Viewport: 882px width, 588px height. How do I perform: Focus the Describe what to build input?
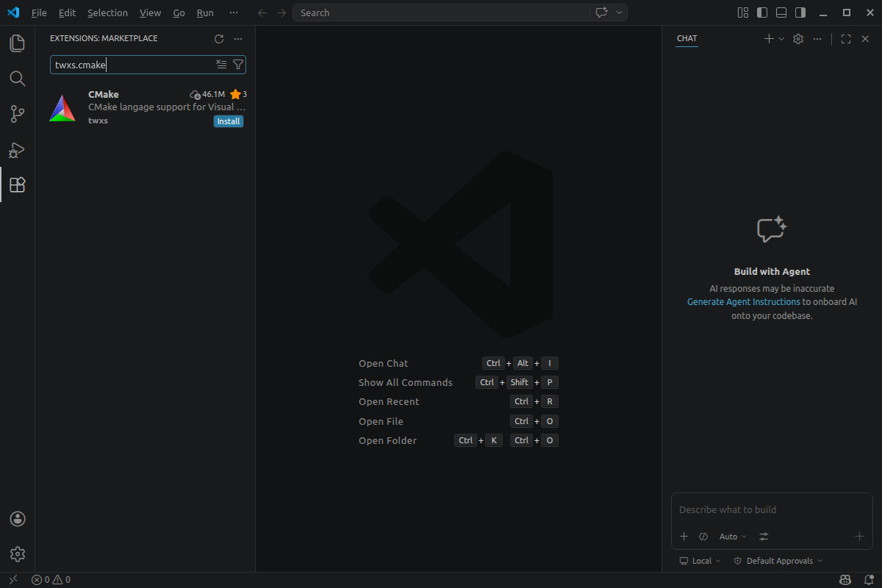pos(772,509)
